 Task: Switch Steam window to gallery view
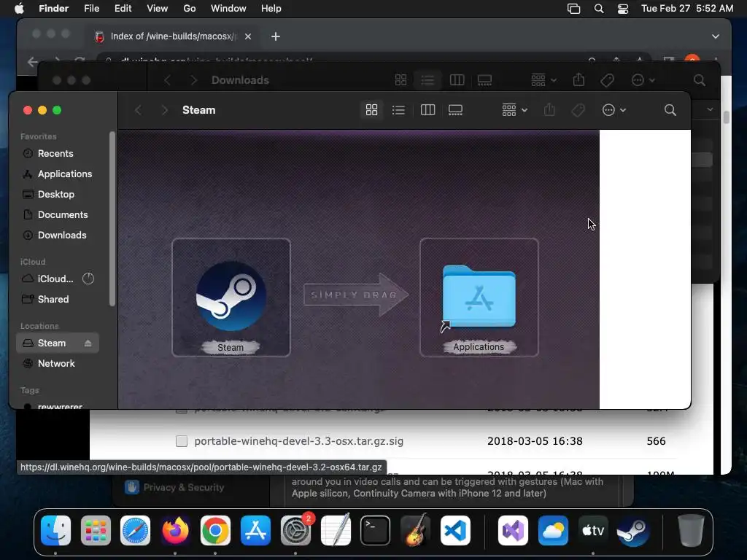click(455, 110)
